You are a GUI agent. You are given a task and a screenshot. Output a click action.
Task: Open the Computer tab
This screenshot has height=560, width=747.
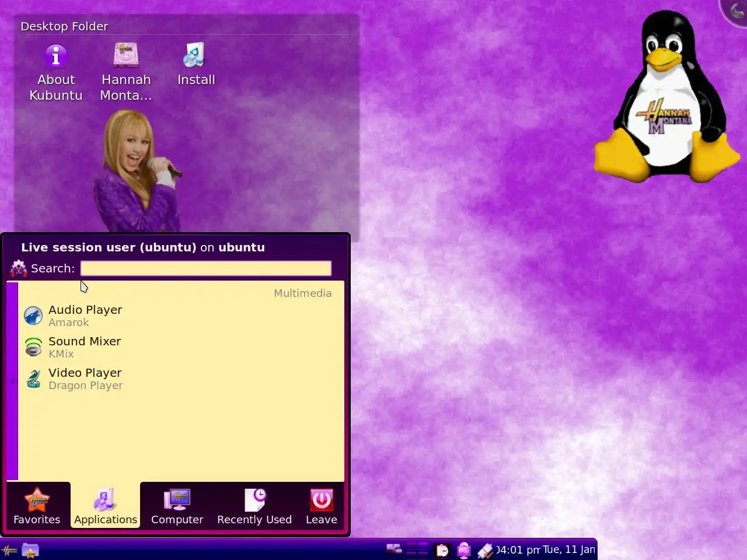click(177, 506)
